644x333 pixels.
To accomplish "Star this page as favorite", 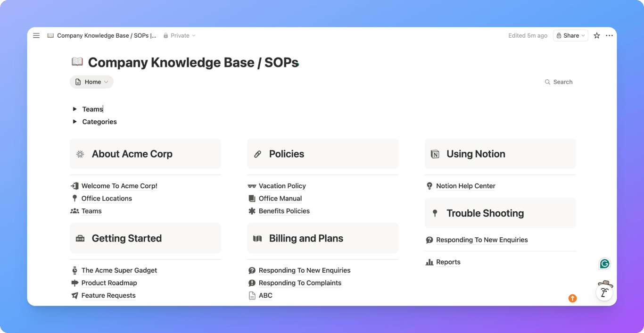I will pyautogui.click(x=597, y=35).
